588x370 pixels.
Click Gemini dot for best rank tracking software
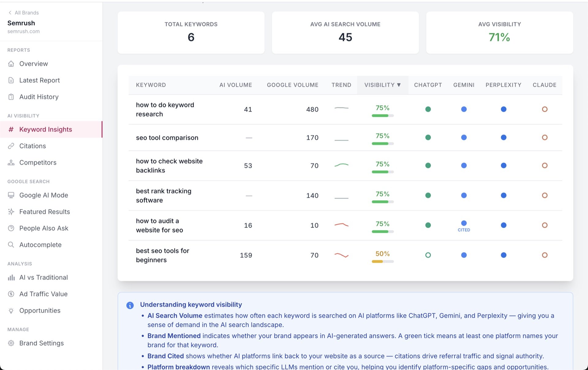click(x=464, y=195)
